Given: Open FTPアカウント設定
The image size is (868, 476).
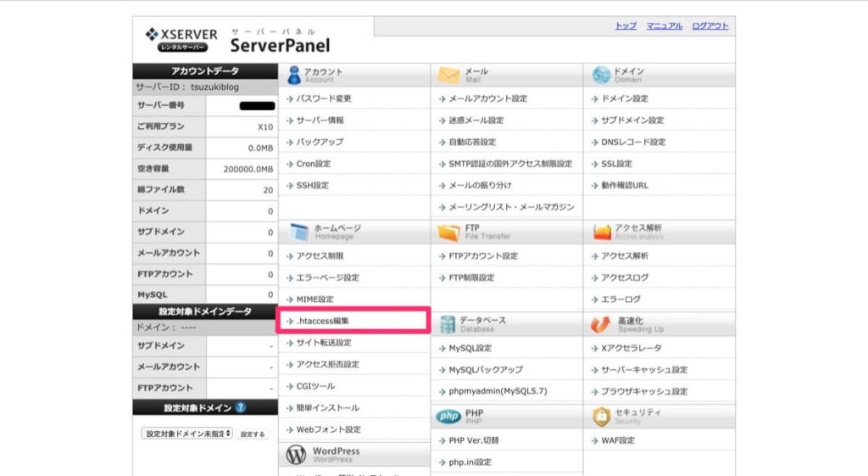Looking at the screenshot, I should [x=483, y=255].
